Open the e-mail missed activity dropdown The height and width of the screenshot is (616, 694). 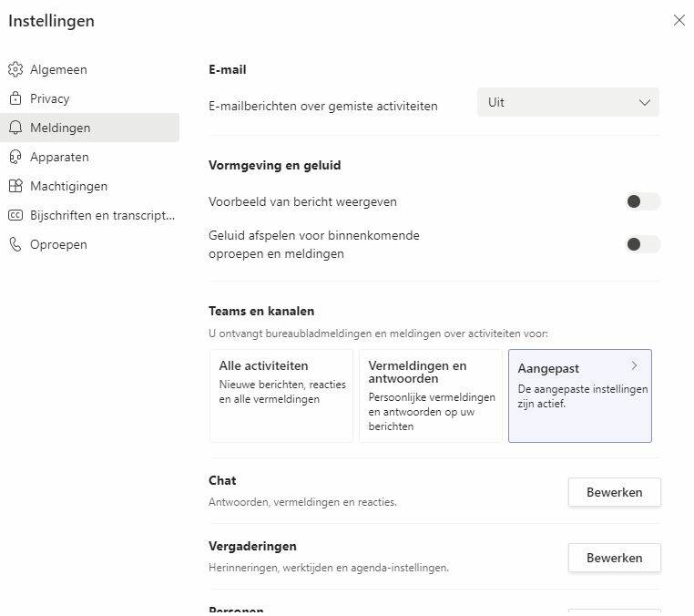pos(567,103)
